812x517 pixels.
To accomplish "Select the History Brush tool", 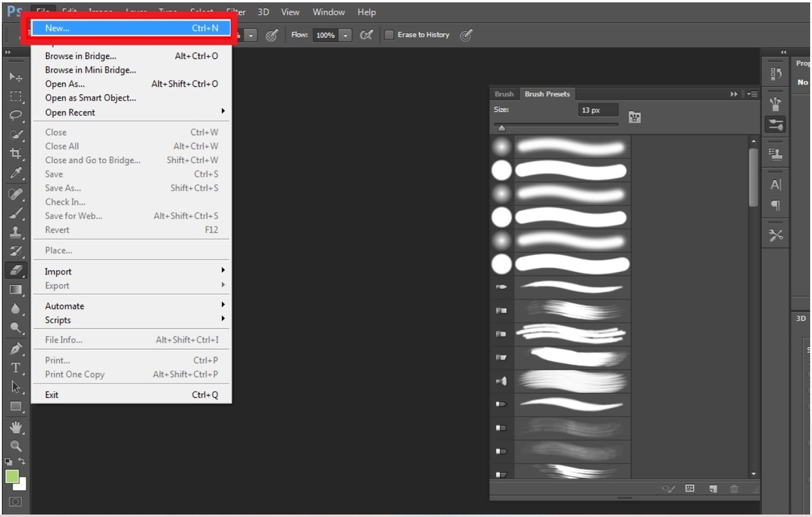I will point(16,252).
